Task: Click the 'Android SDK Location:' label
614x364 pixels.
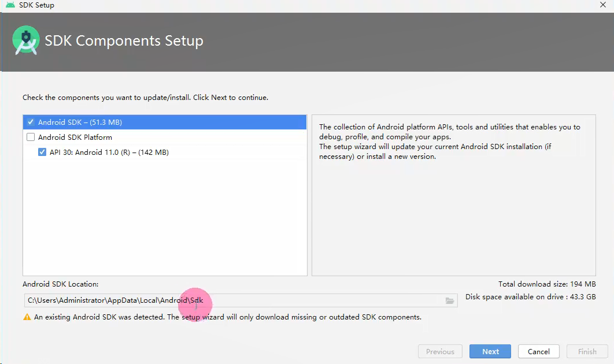Action: [x=60, y=284]
